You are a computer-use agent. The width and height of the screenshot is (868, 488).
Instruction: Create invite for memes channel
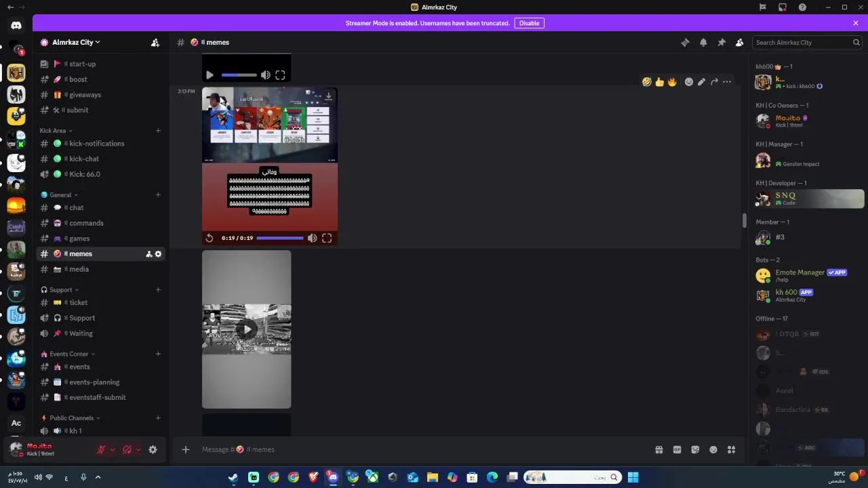click(149, 254)
